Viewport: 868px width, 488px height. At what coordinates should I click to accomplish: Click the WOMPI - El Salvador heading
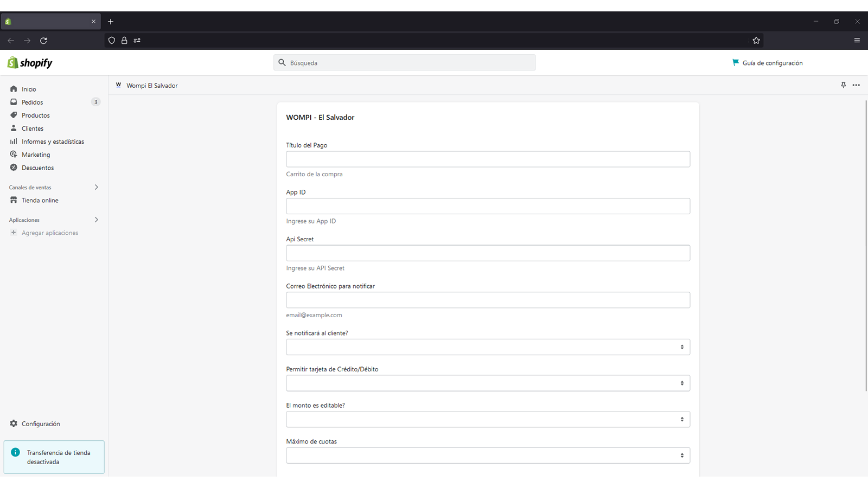point(320,117)
